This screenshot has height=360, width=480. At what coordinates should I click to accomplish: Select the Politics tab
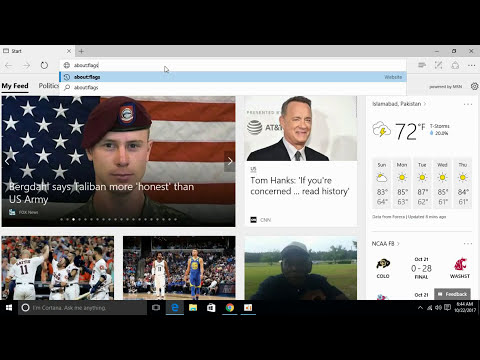pos(49,86)
